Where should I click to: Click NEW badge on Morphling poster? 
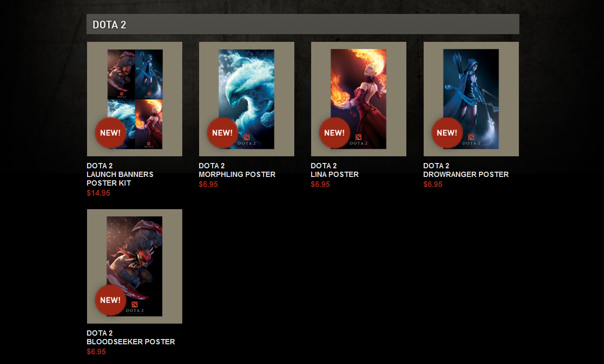pyautogui.click(x=223, y=133)
